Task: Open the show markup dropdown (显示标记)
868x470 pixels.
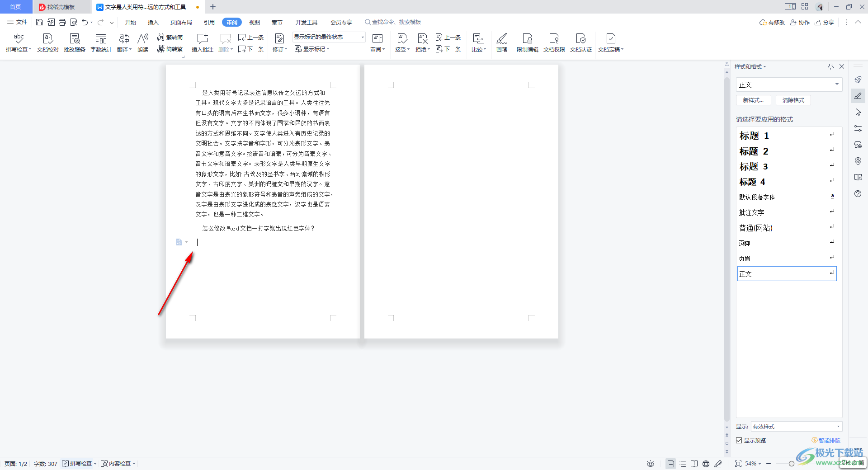Action: coord(312,49)
